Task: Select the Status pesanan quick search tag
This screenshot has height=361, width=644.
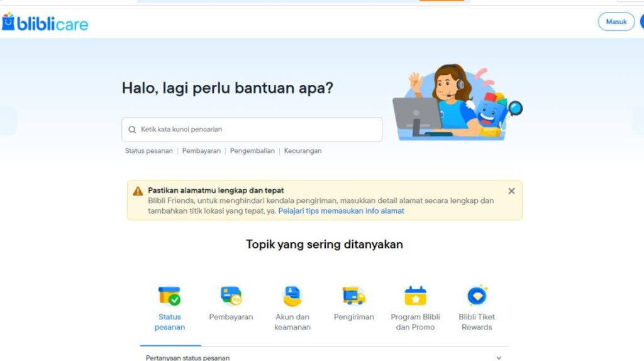Action: pos(148,151)
